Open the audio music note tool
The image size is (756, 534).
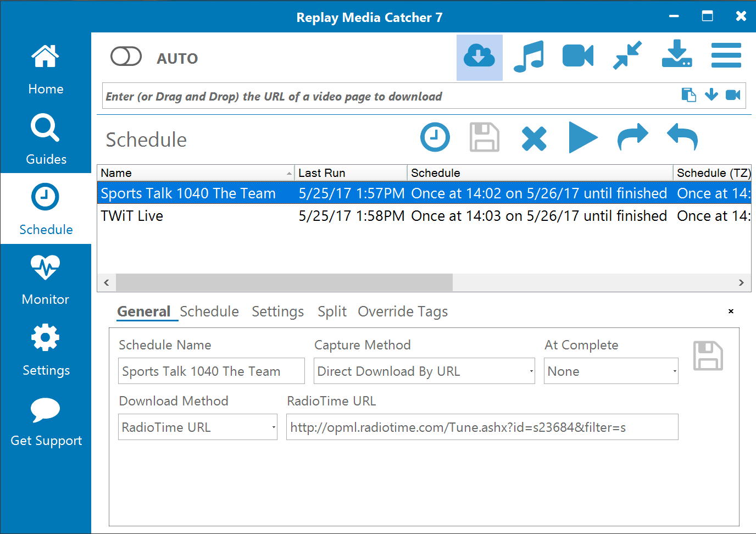point(529,57)
